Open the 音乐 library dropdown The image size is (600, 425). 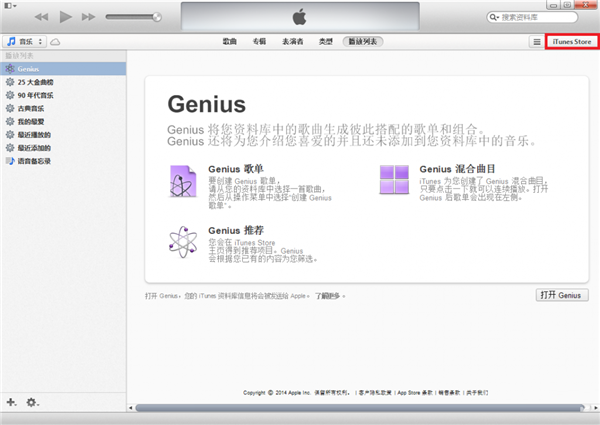[24, 42]
